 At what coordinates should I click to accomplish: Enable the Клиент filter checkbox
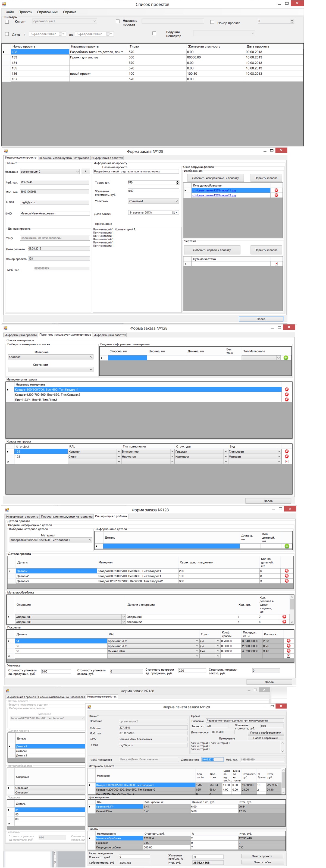(7, 21)
